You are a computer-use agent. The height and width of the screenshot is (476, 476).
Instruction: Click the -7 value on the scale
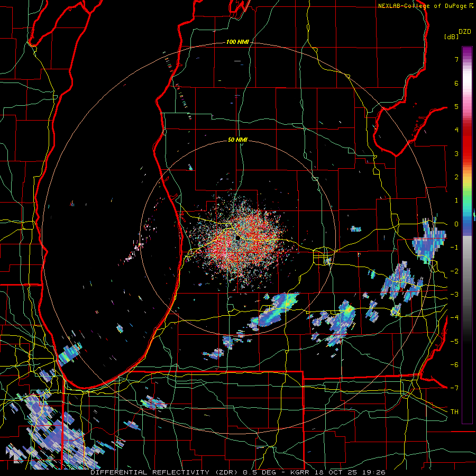point(454,388)
